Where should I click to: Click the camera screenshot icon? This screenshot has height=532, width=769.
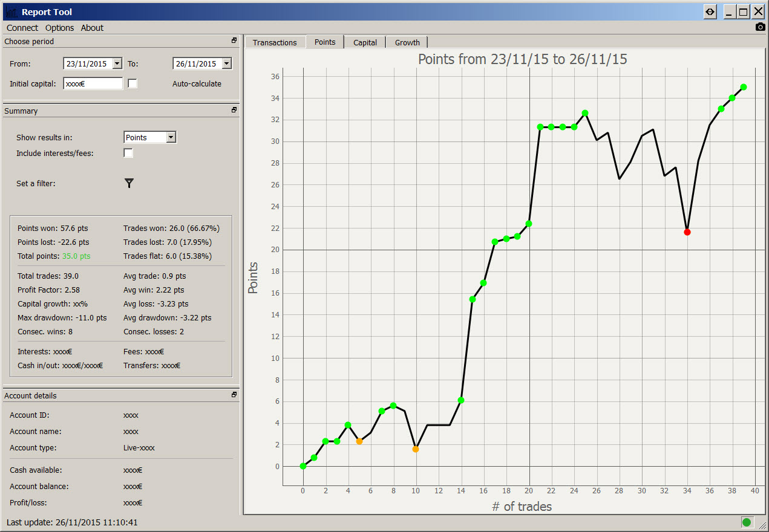point(761,27)
